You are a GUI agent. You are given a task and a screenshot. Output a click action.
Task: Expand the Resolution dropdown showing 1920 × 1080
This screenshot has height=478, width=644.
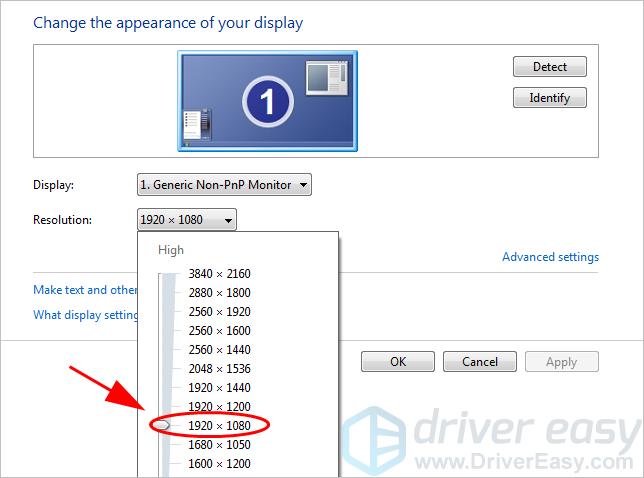click(186, 219)
